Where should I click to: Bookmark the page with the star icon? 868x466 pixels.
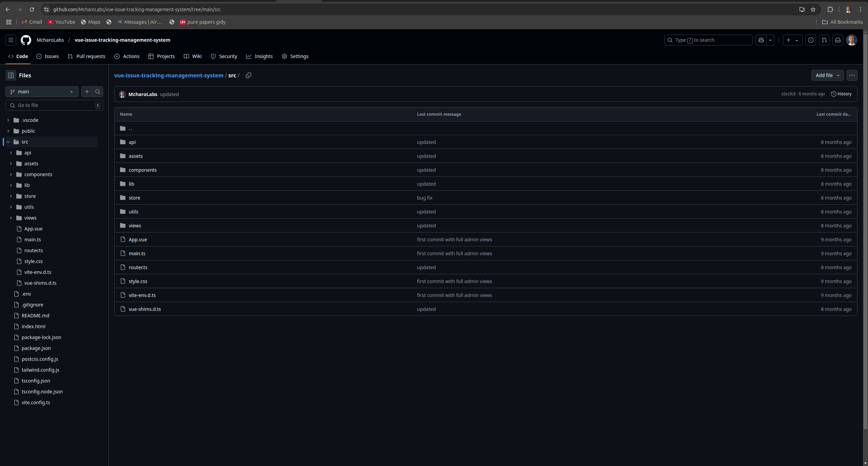pos(813,10)
